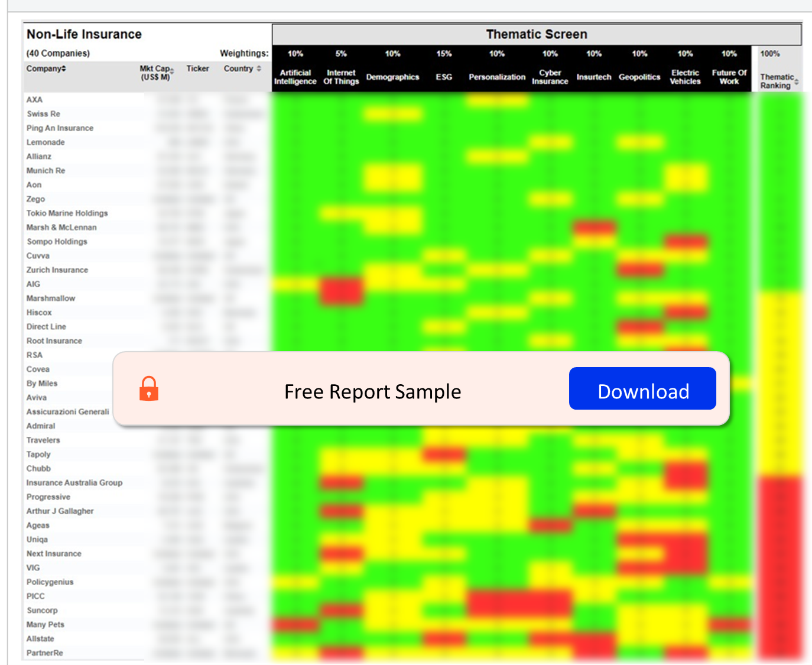Sort by the Mkt Cap column arrows
The image size is (812, 665).
172,72
